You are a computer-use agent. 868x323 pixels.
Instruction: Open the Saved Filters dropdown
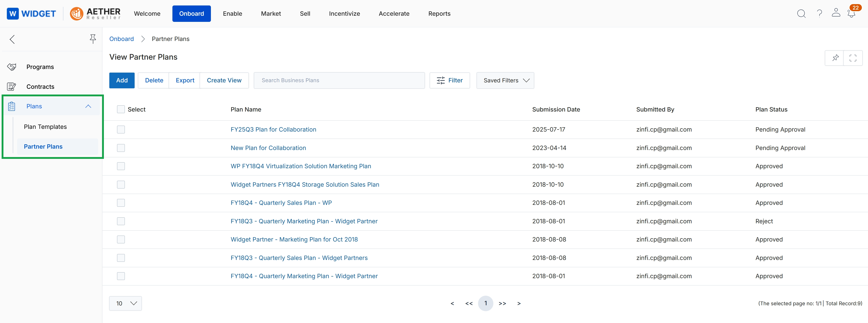click(x=505, y=81)
